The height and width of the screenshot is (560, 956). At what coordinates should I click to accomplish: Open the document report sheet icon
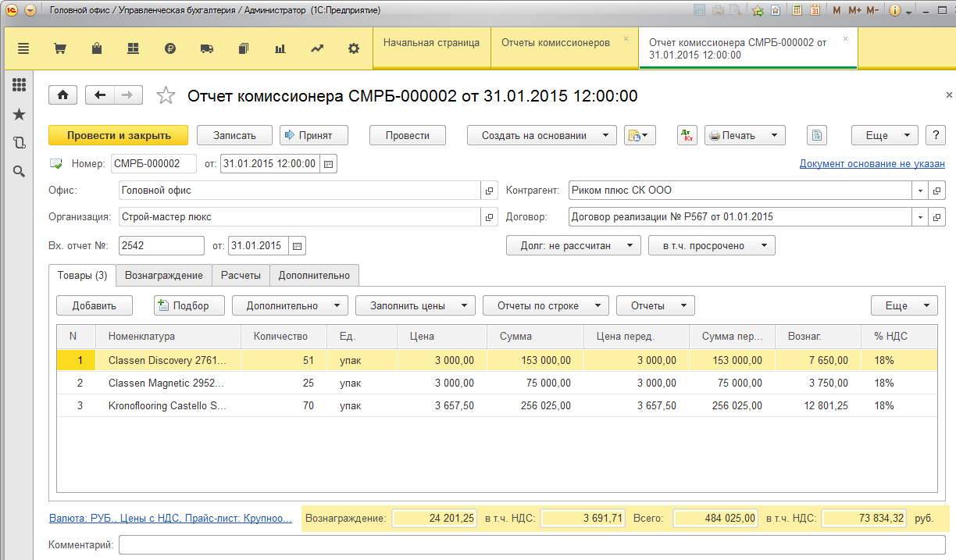[816, 135]
